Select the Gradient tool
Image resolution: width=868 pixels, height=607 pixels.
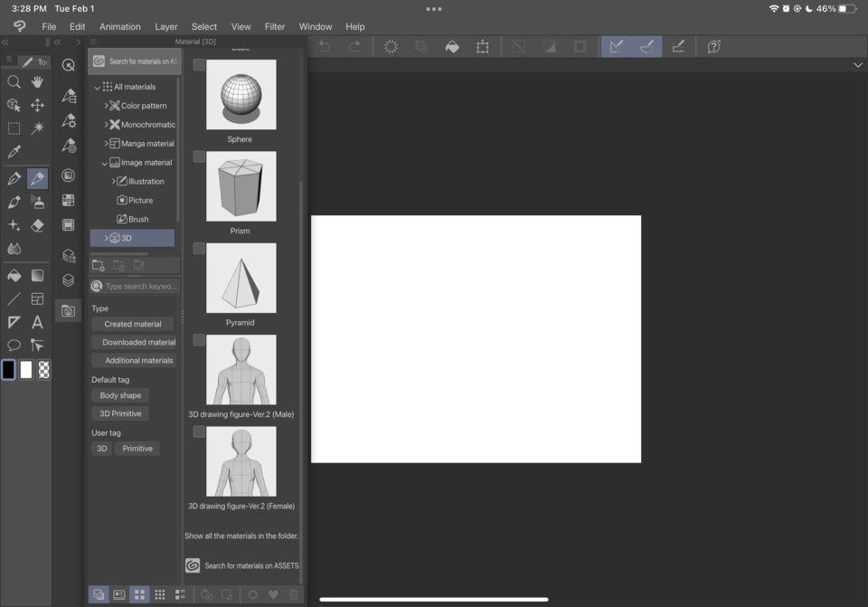pos(37,276)
